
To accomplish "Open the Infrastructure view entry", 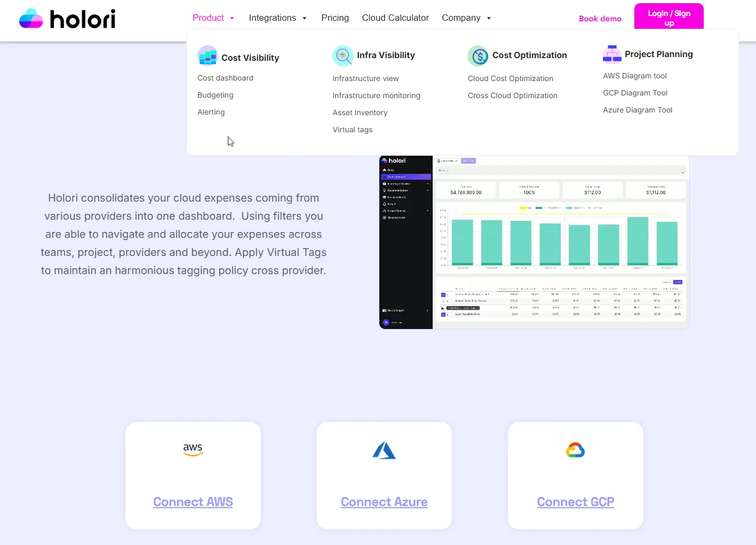I will [x=365, y=78].
